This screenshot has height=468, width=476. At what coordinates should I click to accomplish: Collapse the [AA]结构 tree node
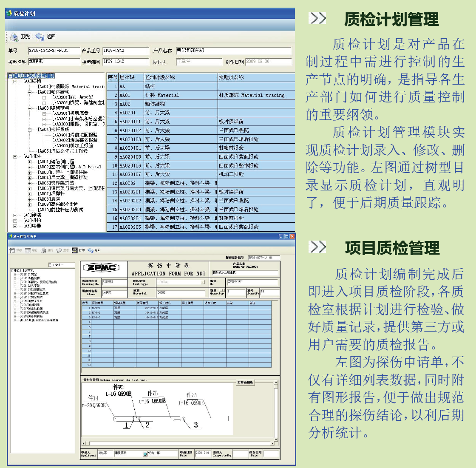[x=15, y=81]
